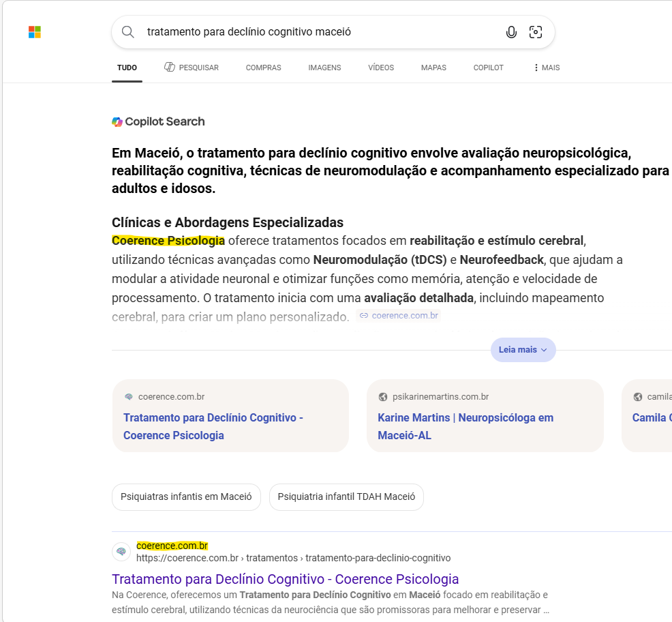The height and width of the screenshot is (622, 672).
Task: Click the search magnifier icon
Action: pyautogui.click(x=127, y=32)
